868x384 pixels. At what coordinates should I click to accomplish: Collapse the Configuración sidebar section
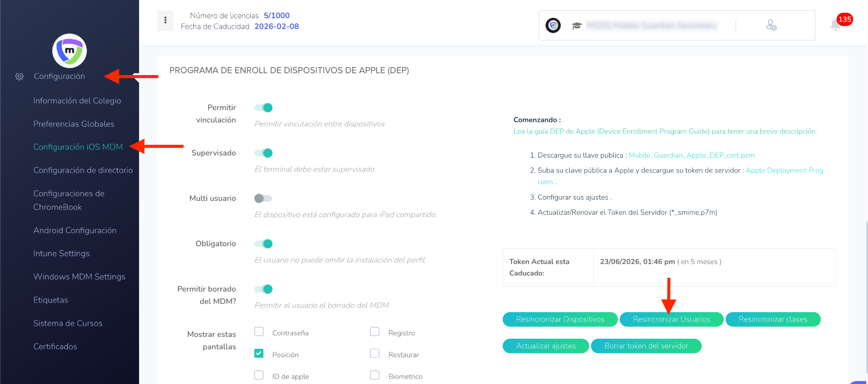tap(59, 76)
